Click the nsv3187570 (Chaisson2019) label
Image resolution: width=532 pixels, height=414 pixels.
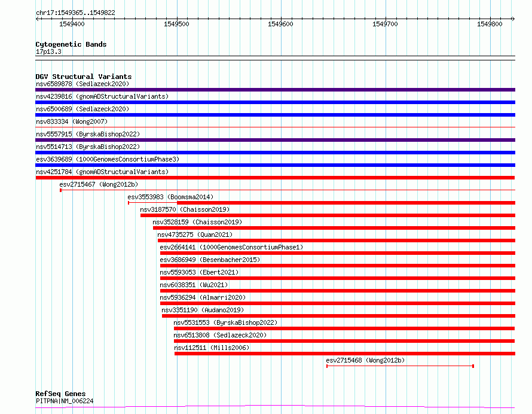click(185, 209)
